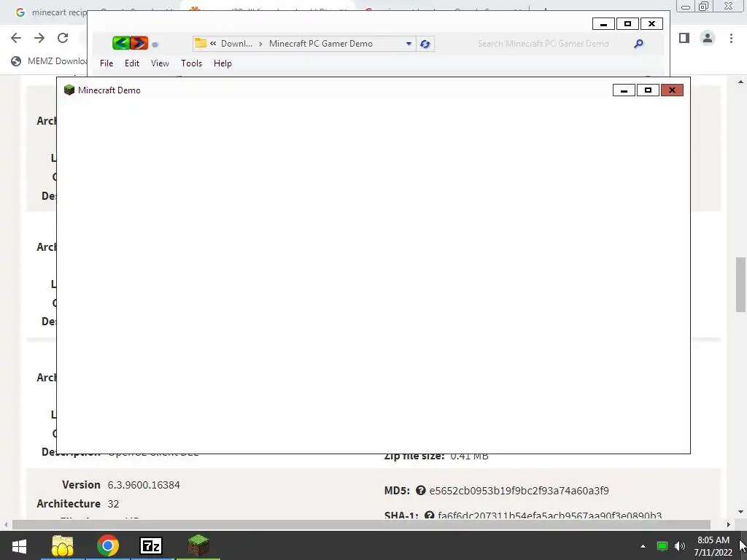This screenshot has width=747, height=560.
Task: Click the Minecraft PC Gamer Demo breadcrumb
Action: [x=321, y=44]
